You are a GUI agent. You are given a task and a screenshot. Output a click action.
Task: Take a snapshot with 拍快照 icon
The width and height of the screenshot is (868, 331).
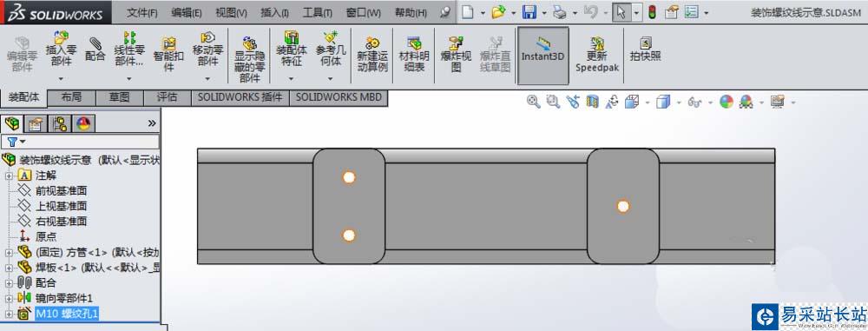tap(646, 43)
